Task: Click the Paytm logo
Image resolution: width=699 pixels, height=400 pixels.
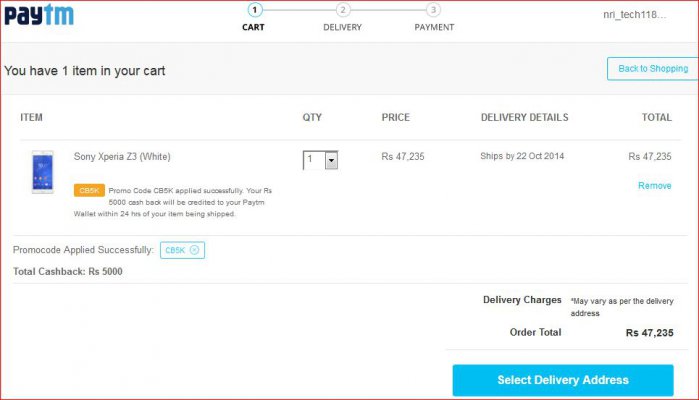Action: [x=39, y=15]
